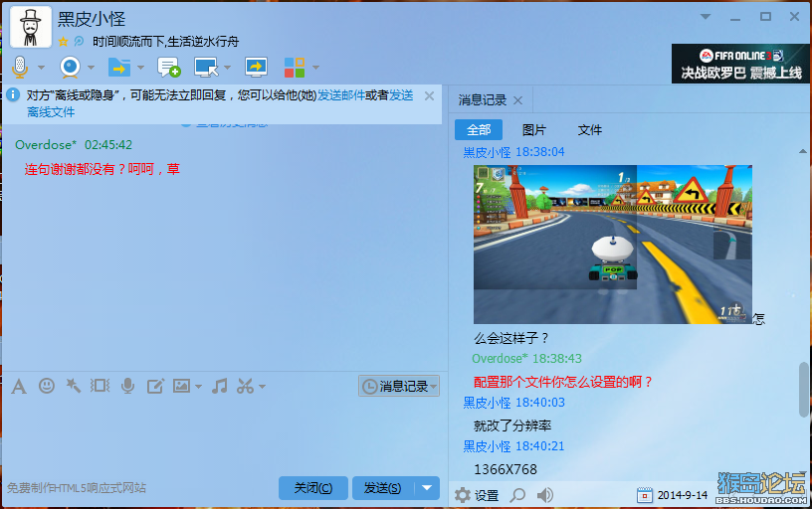Click the blue swirl icon beside the star
This screenshot has height=509, width=812.
click(x=79, y=41)
